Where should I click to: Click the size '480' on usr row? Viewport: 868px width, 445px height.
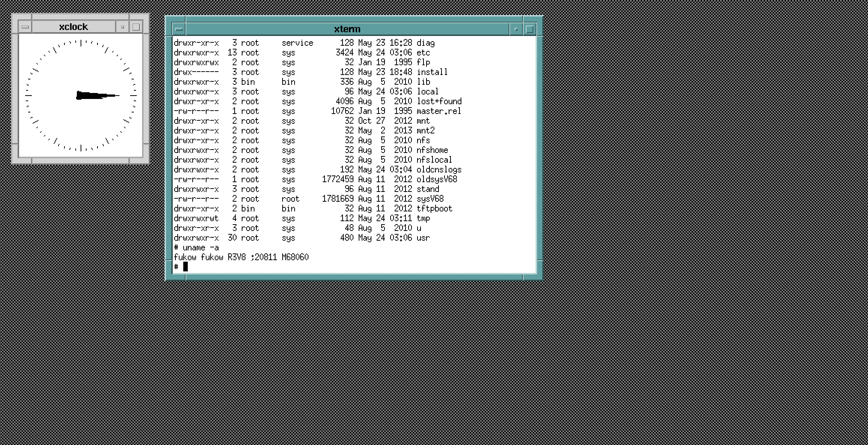coord(347,238)
